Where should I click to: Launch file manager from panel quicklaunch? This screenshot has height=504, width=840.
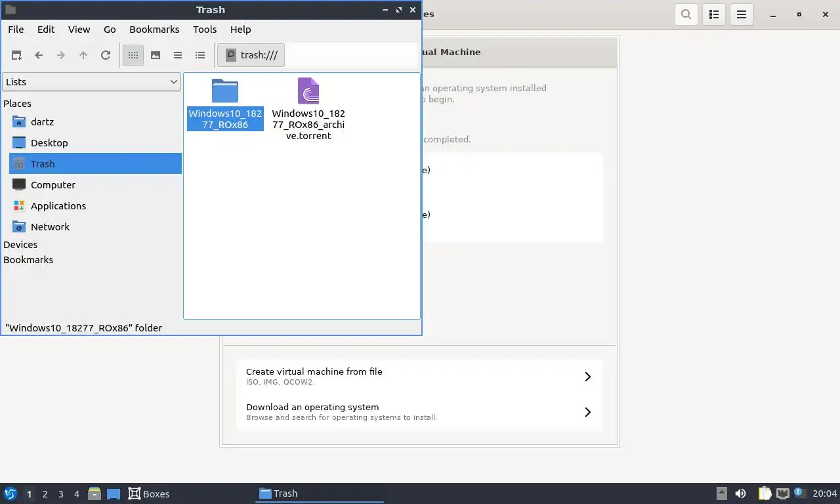(x=94, y=493)
